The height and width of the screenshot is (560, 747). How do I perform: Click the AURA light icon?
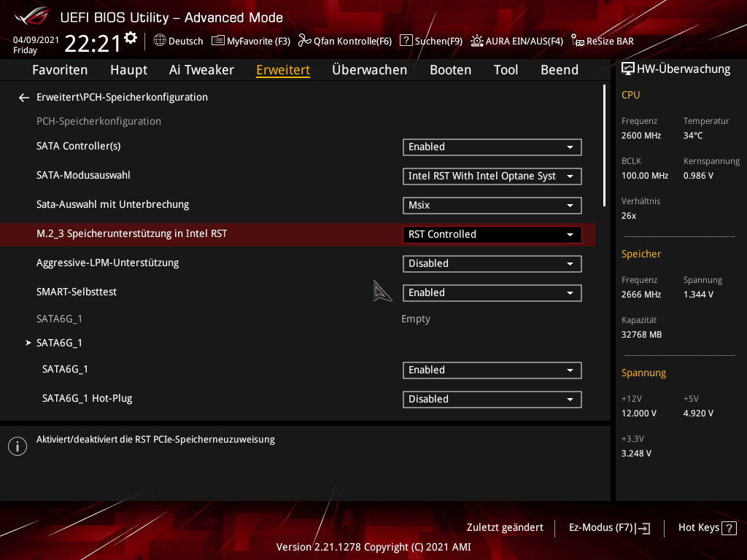click(477, 41)
